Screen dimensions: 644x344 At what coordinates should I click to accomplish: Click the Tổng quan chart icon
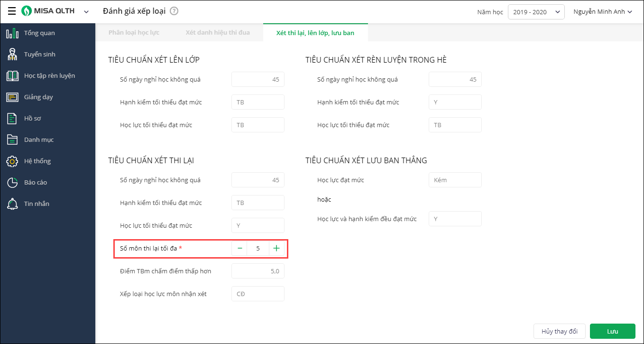click(x=12, y=33)
